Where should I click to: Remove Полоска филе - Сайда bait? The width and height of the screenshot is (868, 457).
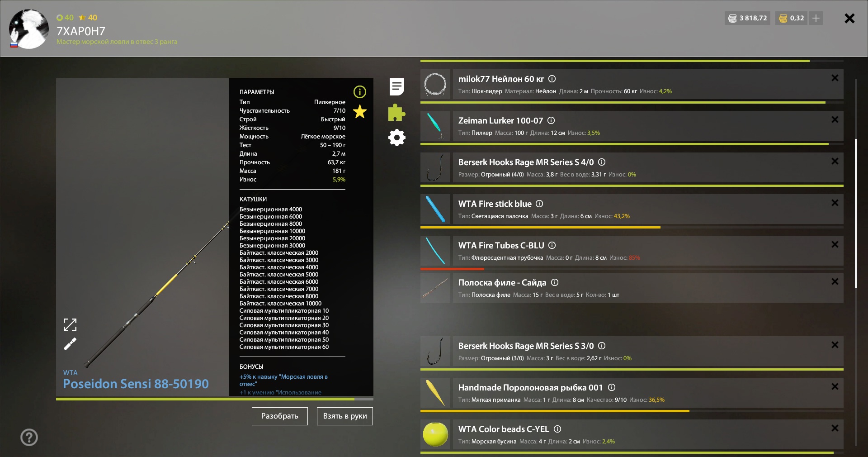coord(835,281)
